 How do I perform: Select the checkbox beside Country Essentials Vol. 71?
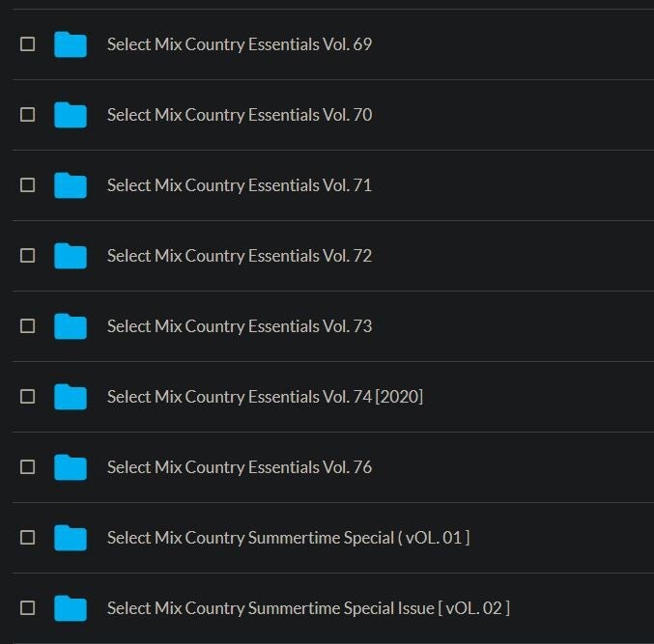pyautogui.click(x=28, y=185)
